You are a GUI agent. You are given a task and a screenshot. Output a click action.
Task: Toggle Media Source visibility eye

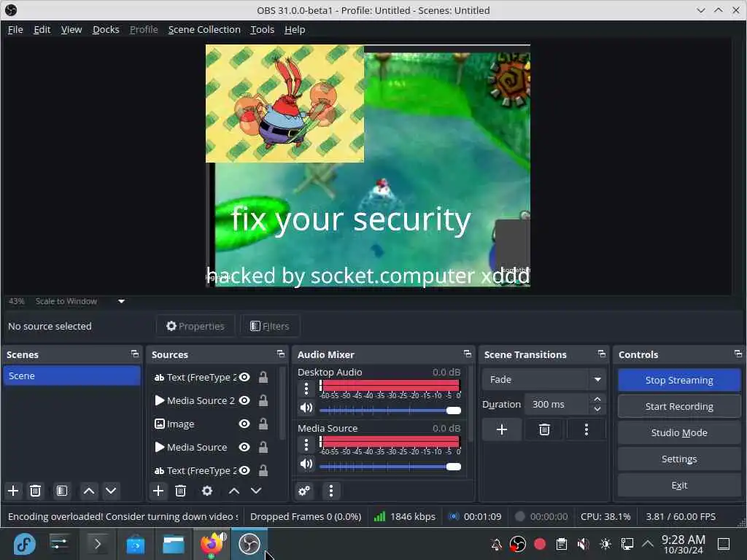tap(244, 447)
